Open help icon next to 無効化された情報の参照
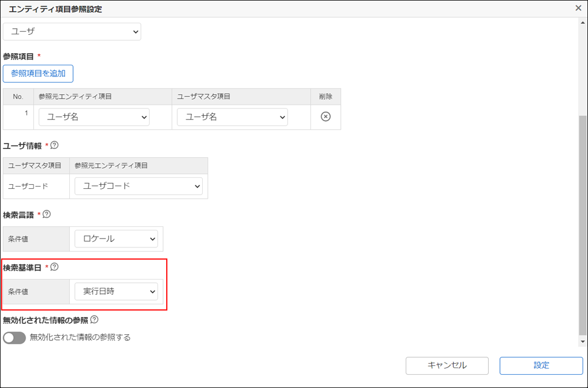This screenshot has width=588, height=388. (x=94, y=320)
